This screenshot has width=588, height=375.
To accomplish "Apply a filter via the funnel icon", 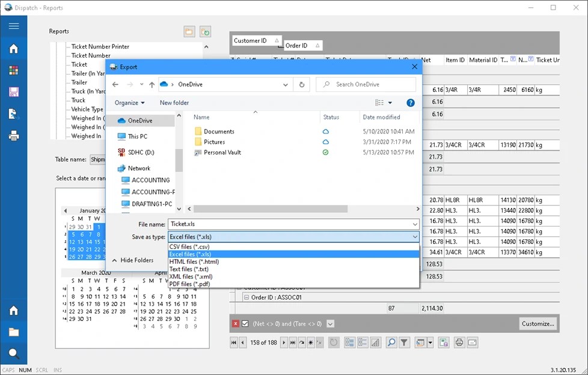I will 404,343.
